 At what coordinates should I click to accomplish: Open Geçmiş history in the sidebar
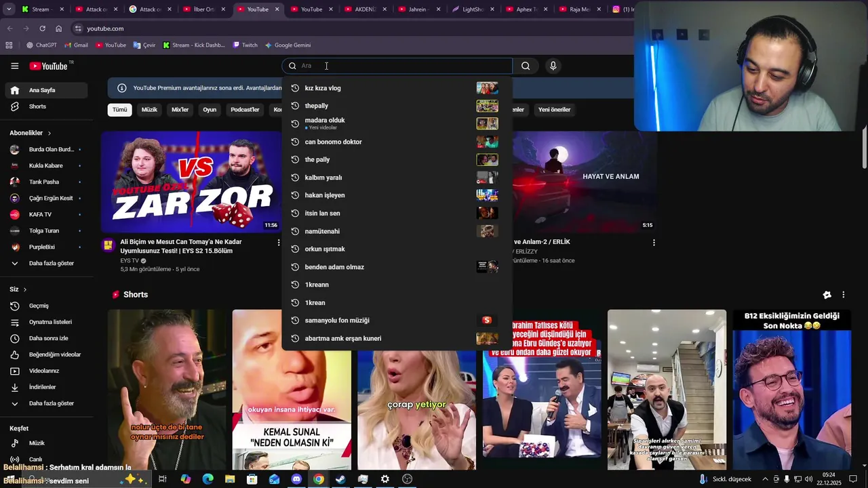pyautogui.click(x=45, y=306)
